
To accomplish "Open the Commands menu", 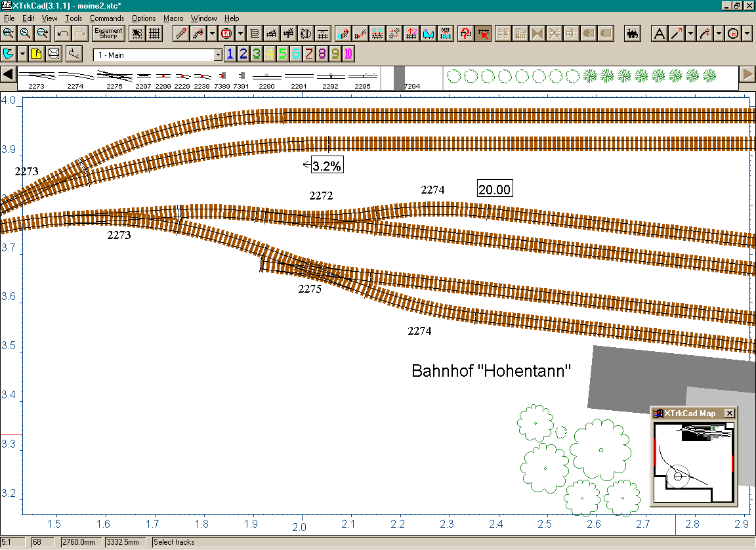I will tap(107, 18).
